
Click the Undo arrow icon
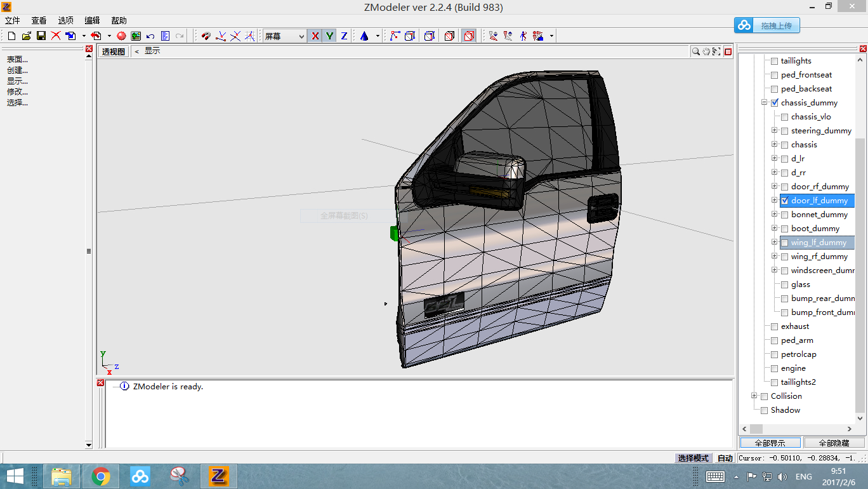pos(150,36)
